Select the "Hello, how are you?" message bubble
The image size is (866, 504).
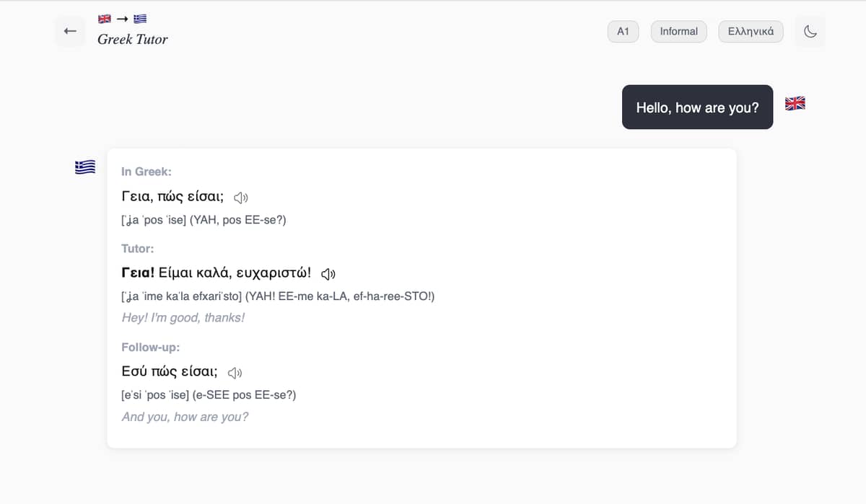point(697,107)
